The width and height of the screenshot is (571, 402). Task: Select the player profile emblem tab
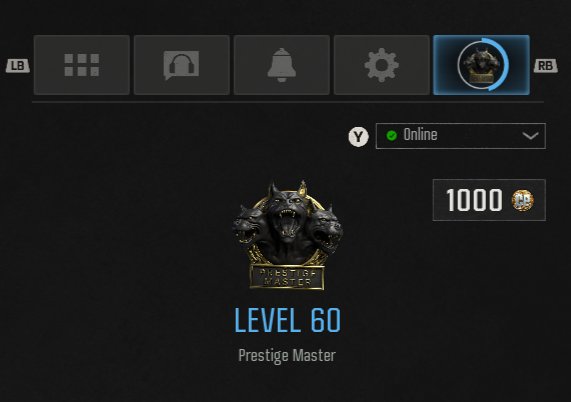tap(481, 65)
